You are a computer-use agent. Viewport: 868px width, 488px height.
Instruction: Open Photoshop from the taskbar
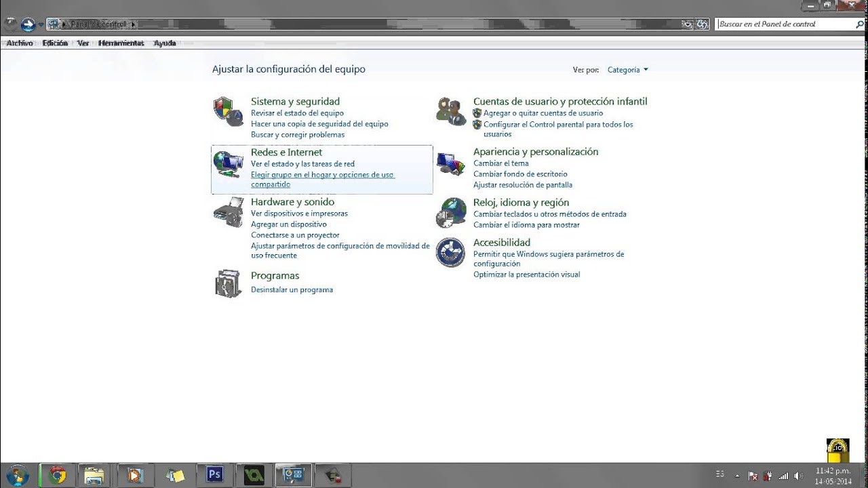click(x=215, y=475)
